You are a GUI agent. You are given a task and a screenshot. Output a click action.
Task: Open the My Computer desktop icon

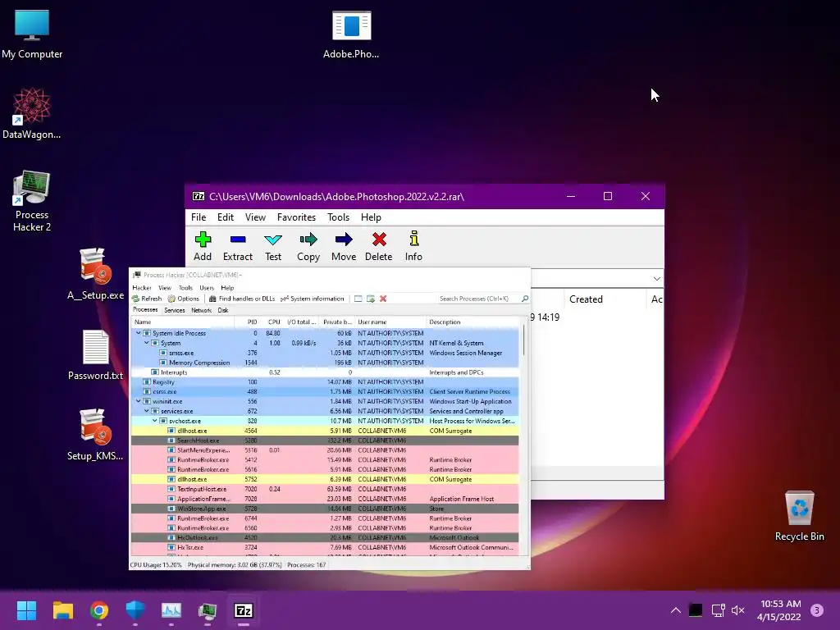[32, 34]
